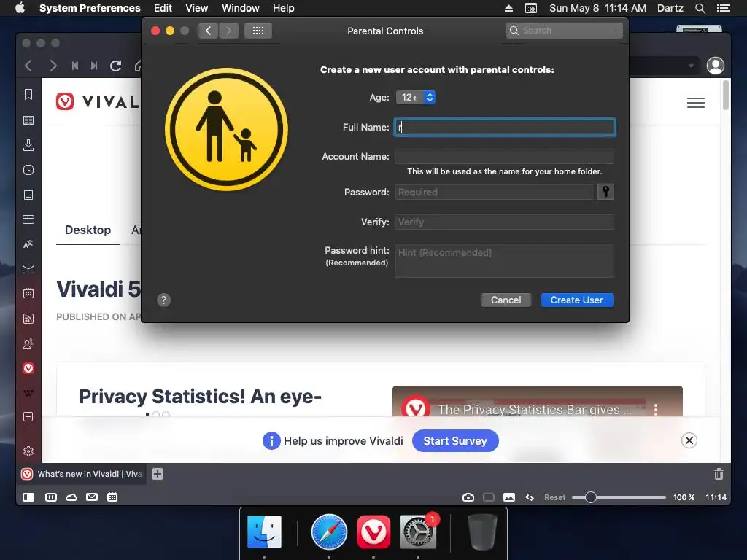Image resolution: width=747 pixels, height=560 pixels.
Task: Reload the page in Vivaldi
Action: (116, 66)
